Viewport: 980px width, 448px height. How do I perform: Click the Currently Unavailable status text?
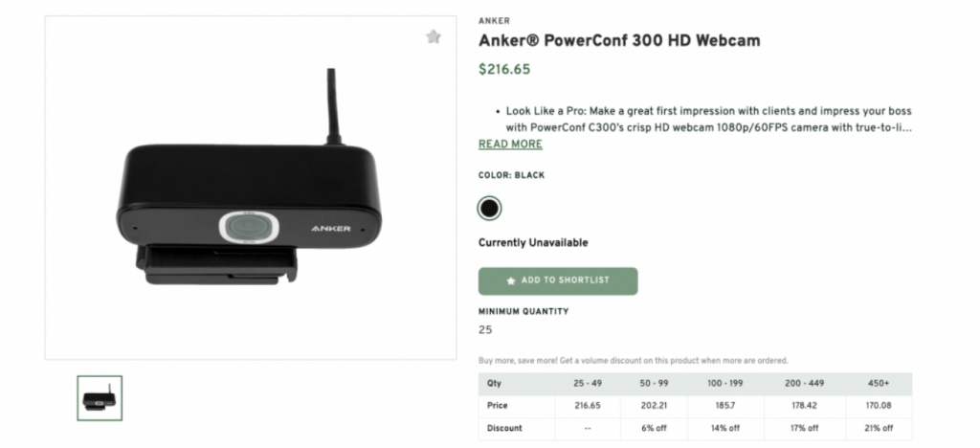[533, 243]
